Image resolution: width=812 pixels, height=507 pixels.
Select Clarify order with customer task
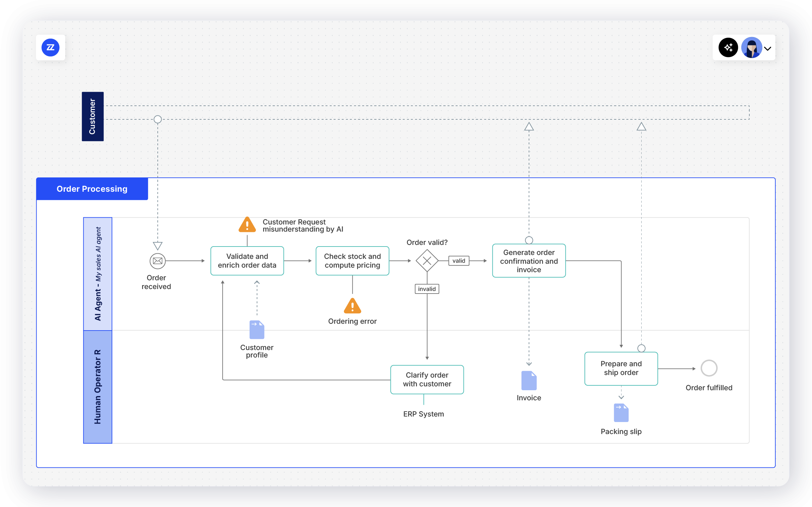pos(427,380)
